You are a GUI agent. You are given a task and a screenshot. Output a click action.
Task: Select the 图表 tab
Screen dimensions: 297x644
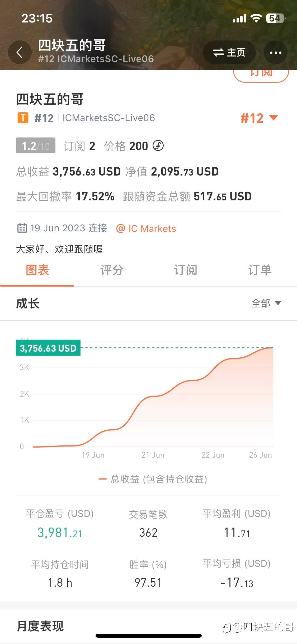coord(37,270)
